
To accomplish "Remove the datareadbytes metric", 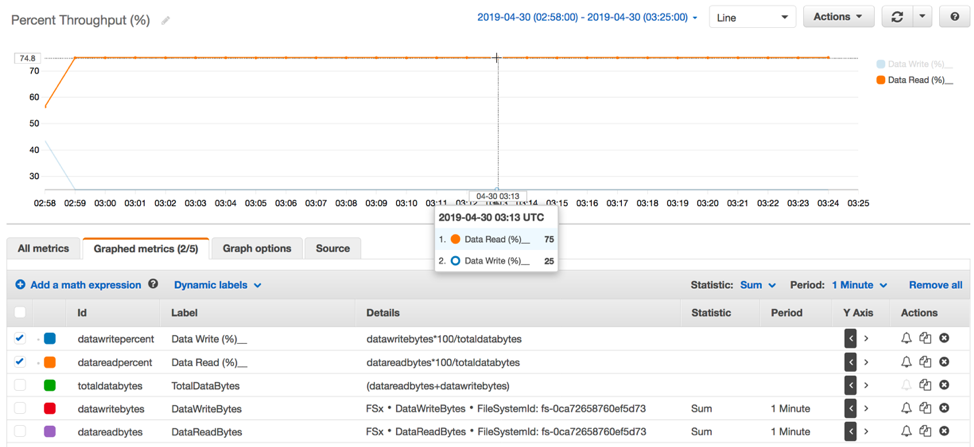I will [944, 431].
